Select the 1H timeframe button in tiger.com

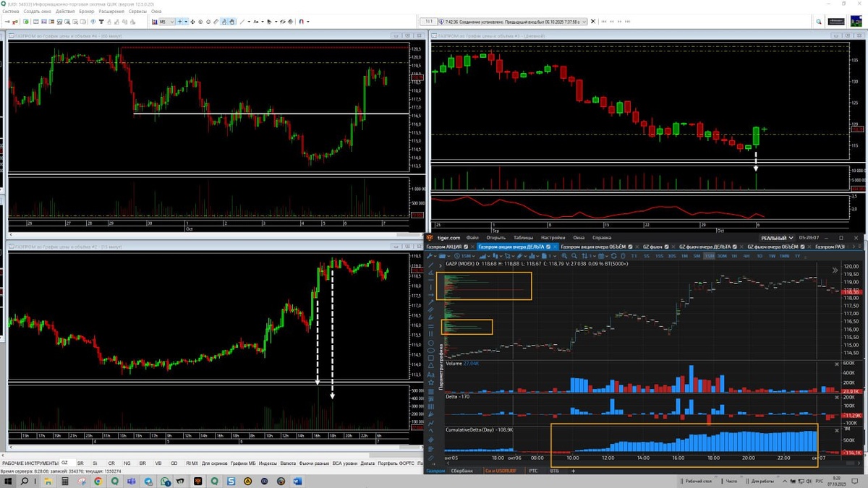[734, 254]
